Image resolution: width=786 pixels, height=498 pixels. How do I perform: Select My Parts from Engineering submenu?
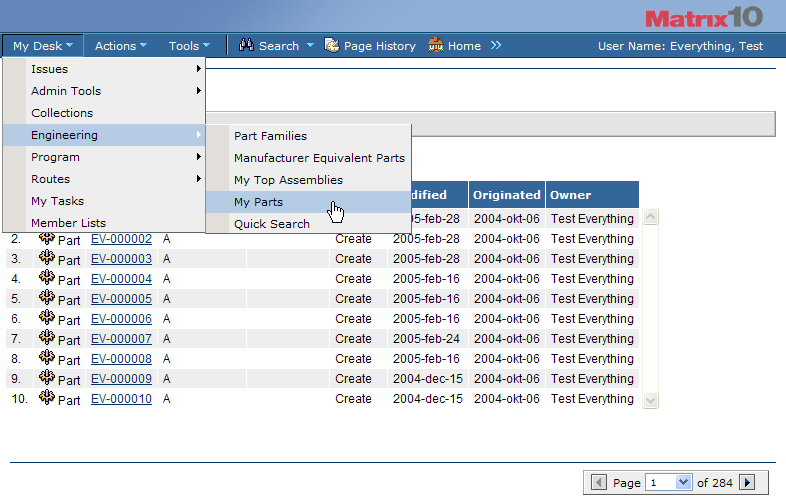click(258, 202)
